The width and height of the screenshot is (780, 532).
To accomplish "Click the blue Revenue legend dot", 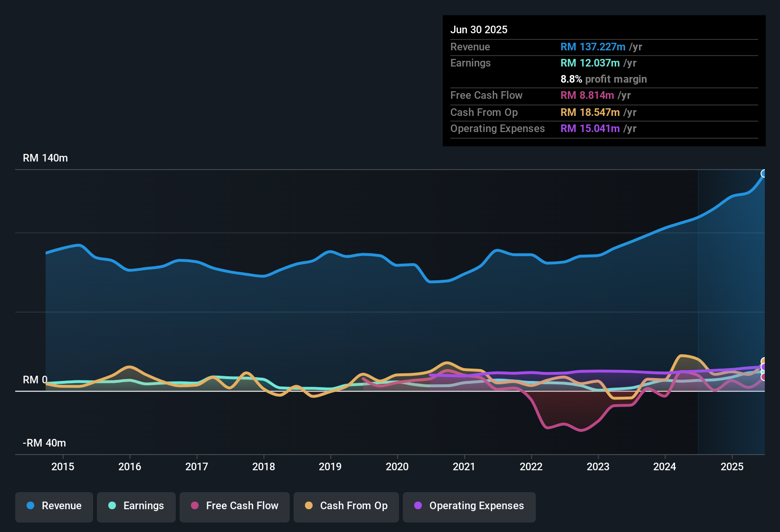I will click(30, 506).
